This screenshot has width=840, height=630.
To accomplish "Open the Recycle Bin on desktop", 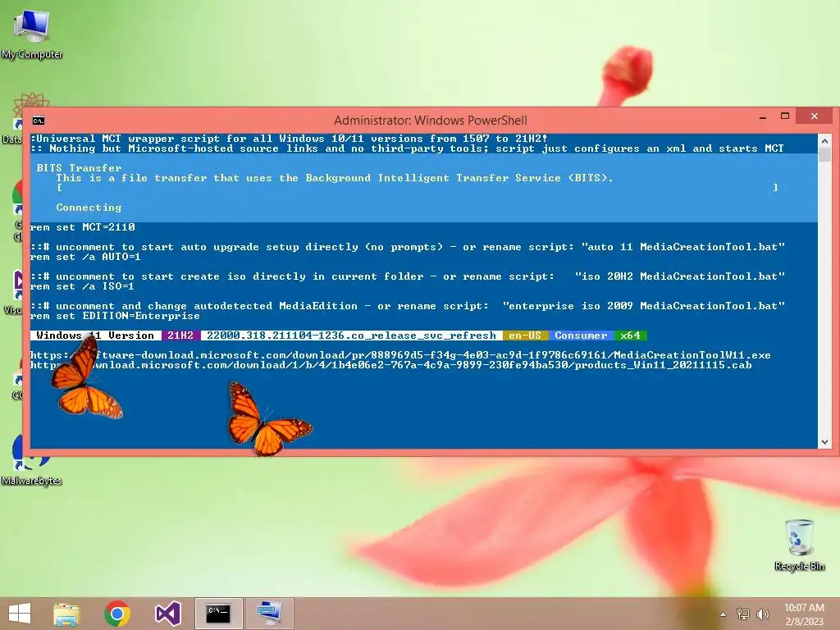I will (x=799, y=545).
